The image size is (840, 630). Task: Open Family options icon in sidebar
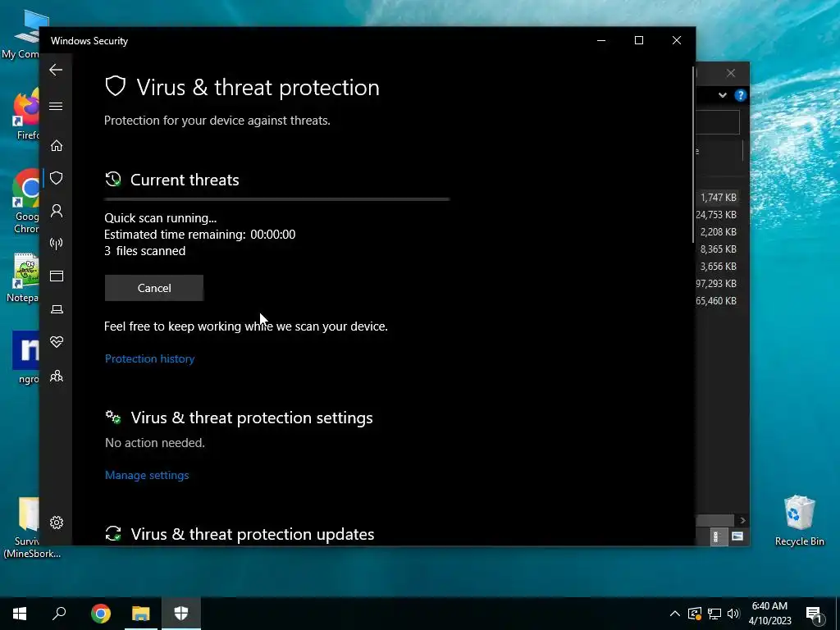pos(57,376)
